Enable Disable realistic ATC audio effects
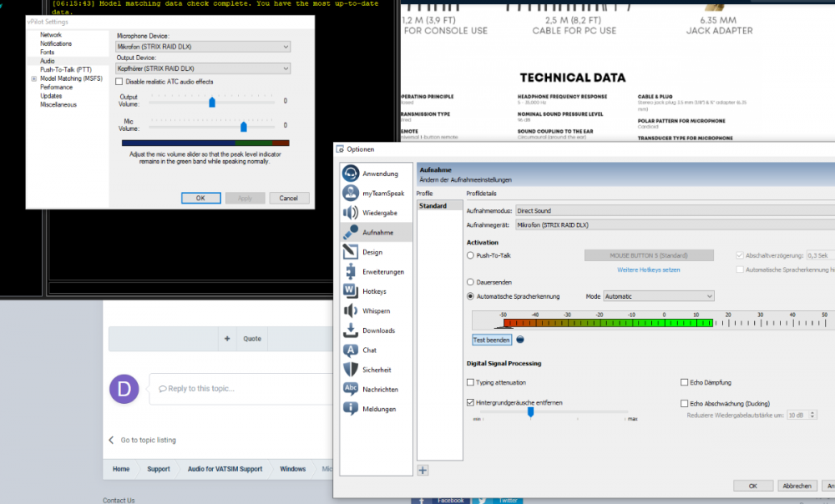835x504 pixels. pos(119,82)
